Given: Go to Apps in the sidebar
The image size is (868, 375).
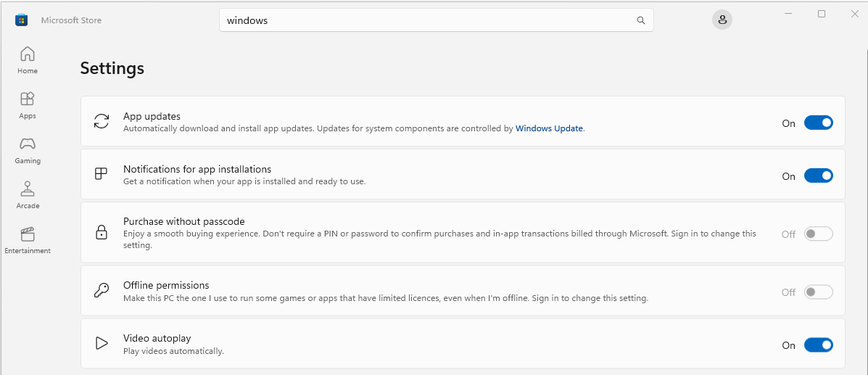Looking at the screenshot, I should (x=27, y=104).
